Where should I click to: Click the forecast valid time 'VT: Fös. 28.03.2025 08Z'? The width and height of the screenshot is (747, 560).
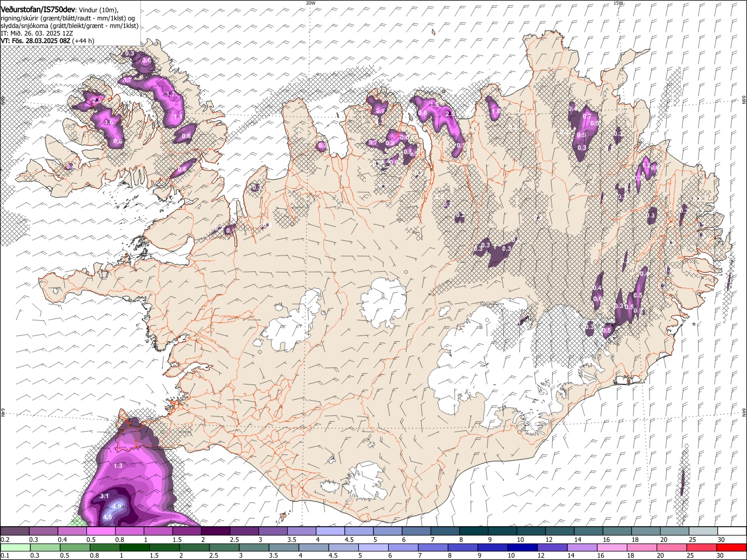pyautogui.click(x=36, y=41)
